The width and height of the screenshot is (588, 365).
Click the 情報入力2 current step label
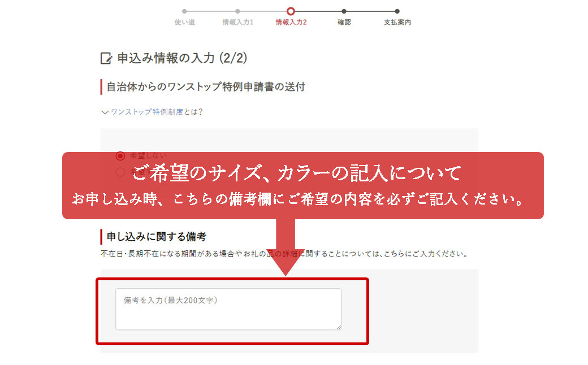291,22
